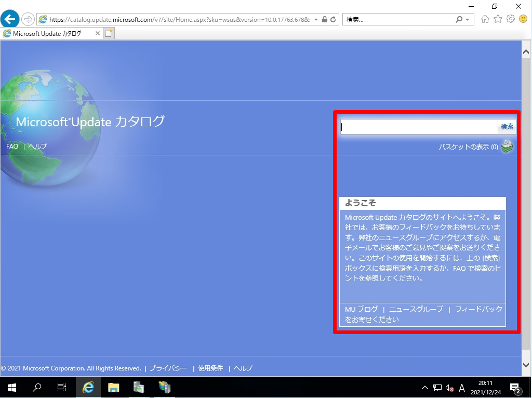Click the scrollbar up arrow
Screen dimensions: 532x398
526,52
